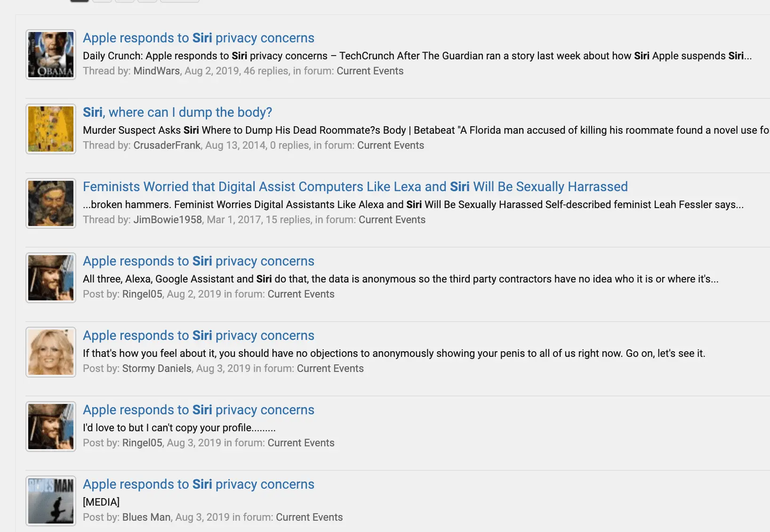The image size is (770, 532).
Task: Select the Blues Man username link
Action: pyautogui.click(x=146, y=517)
